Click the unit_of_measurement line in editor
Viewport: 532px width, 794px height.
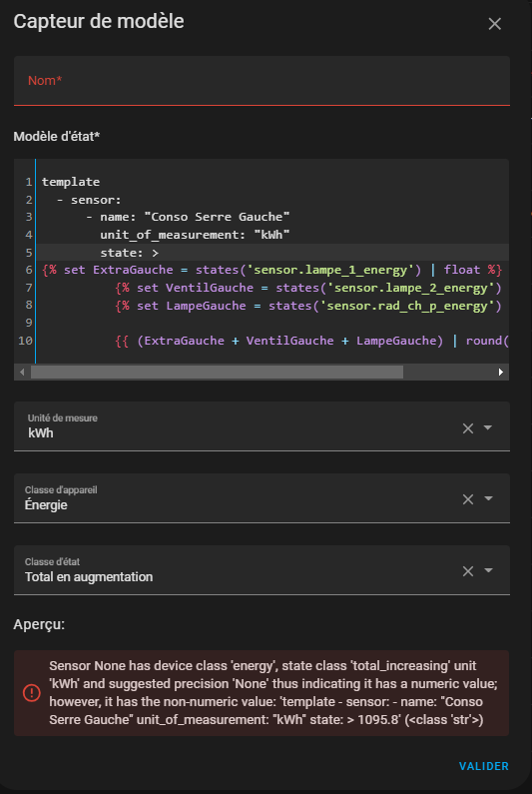click(x=195, y=235)
